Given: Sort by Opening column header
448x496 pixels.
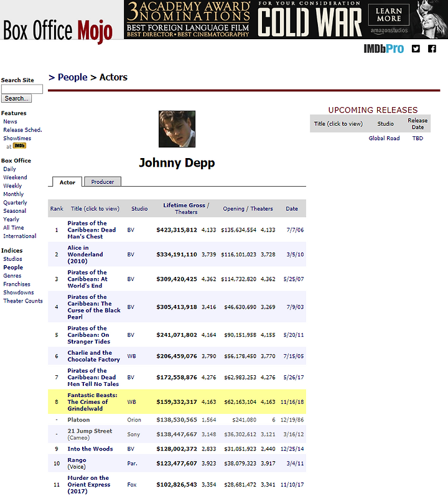Looking at the screenshot, I should 233,208.
